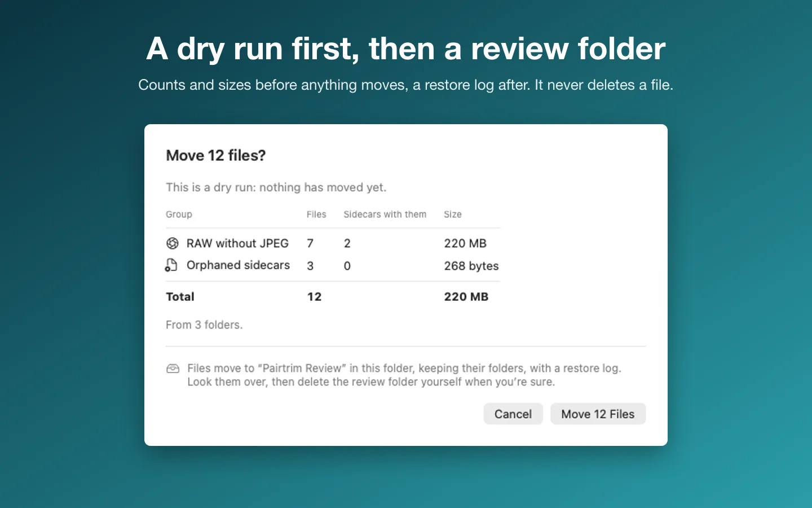The width and height of the screenshot is (812, 508).
Task: Click the "Total" row label
Action: (x=180, y=297)
